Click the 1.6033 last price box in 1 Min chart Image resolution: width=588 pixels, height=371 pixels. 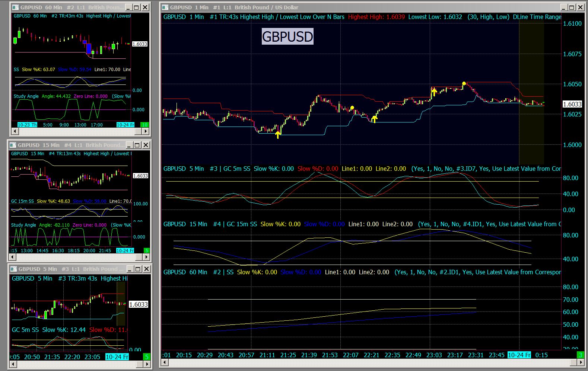click(x=572, y=104)
